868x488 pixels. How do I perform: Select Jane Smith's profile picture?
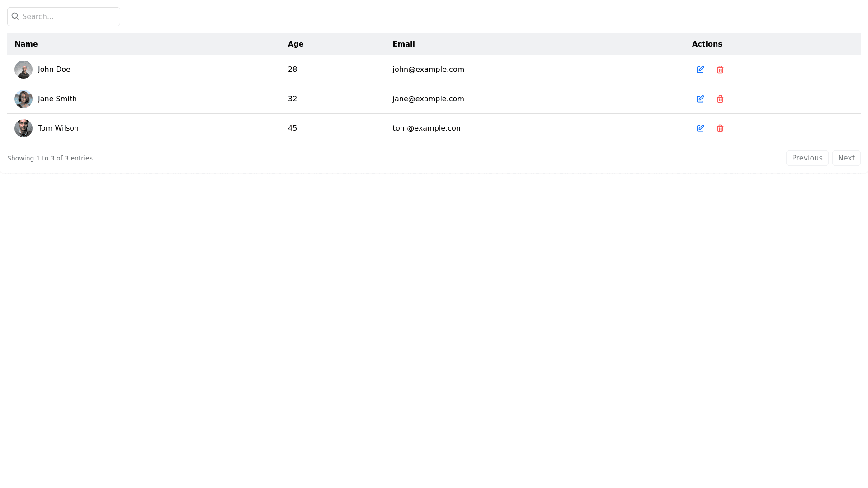tap(24, 99)
